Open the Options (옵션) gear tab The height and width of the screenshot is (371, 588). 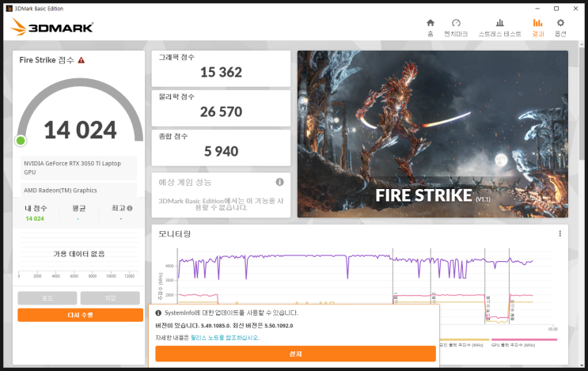(x=560, y=28)
